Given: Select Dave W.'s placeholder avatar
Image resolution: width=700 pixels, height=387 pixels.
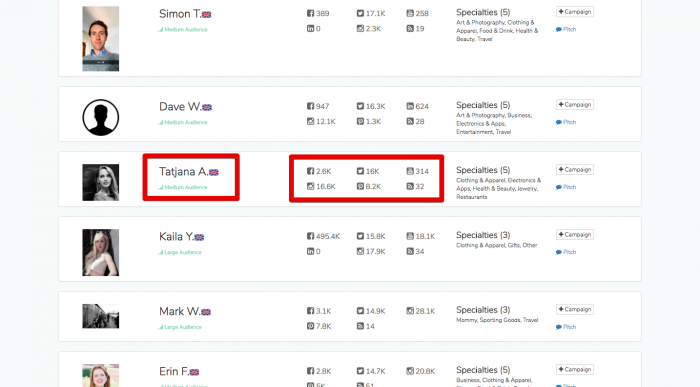Looking at the screenshot, I should coord(100,117).
